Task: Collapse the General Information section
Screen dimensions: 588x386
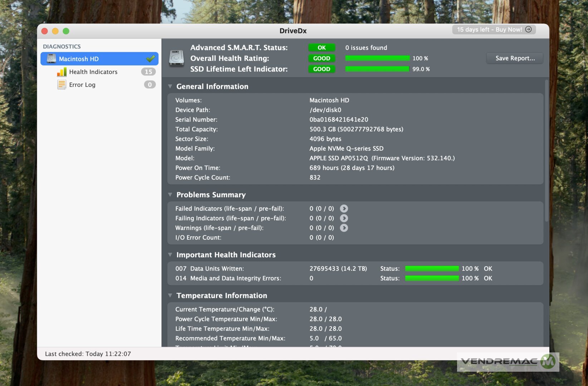Action: pyautogui.click(x=170, y=86)
